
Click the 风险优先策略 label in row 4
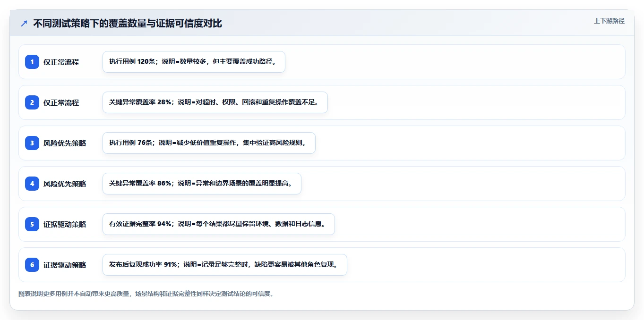point(65,184)
